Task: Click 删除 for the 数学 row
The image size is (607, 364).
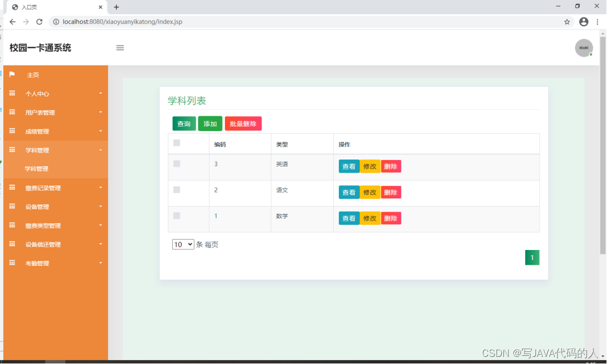Action: click(x=390, y=218)
